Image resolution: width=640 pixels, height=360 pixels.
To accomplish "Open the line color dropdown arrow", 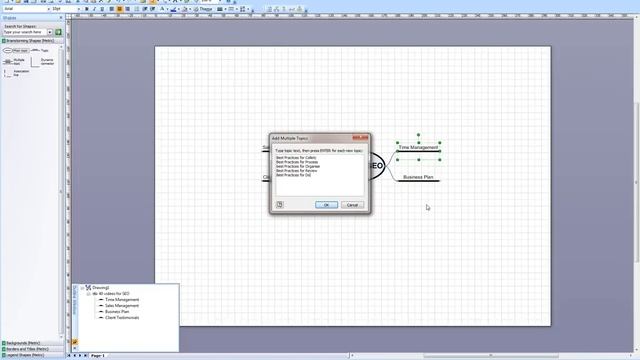I will 178,9.
